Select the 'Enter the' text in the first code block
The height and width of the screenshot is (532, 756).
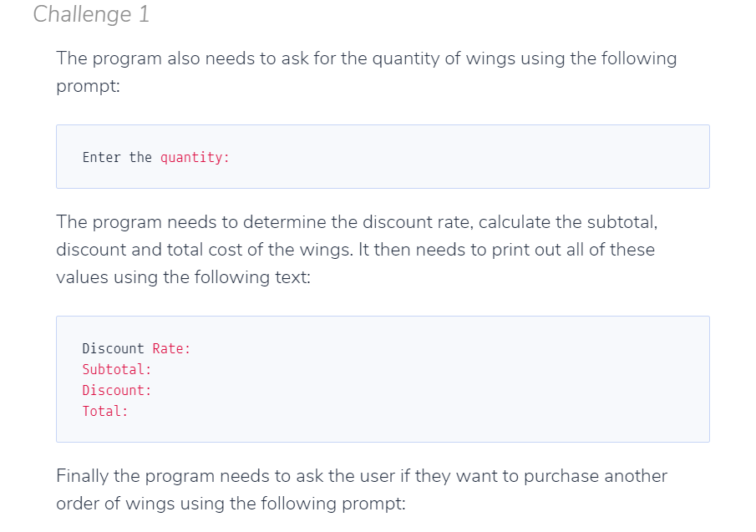point(117,157)
